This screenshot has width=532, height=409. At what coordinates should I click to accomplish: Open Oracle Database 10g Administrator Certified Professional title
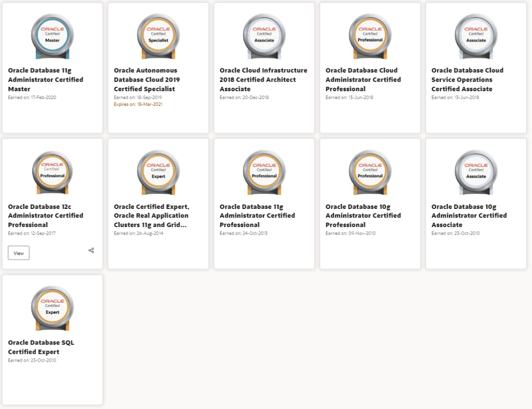363,215
